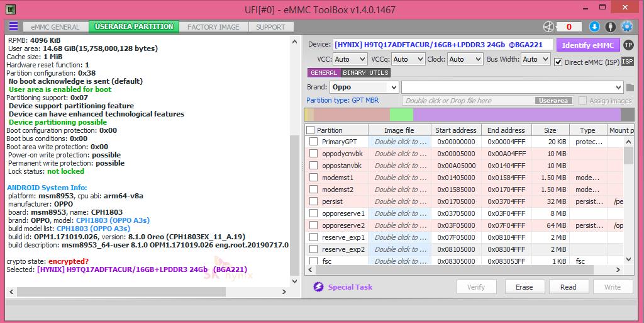
Task: Click the Write button
Action: pyautogui.click(x=613, y=287)
